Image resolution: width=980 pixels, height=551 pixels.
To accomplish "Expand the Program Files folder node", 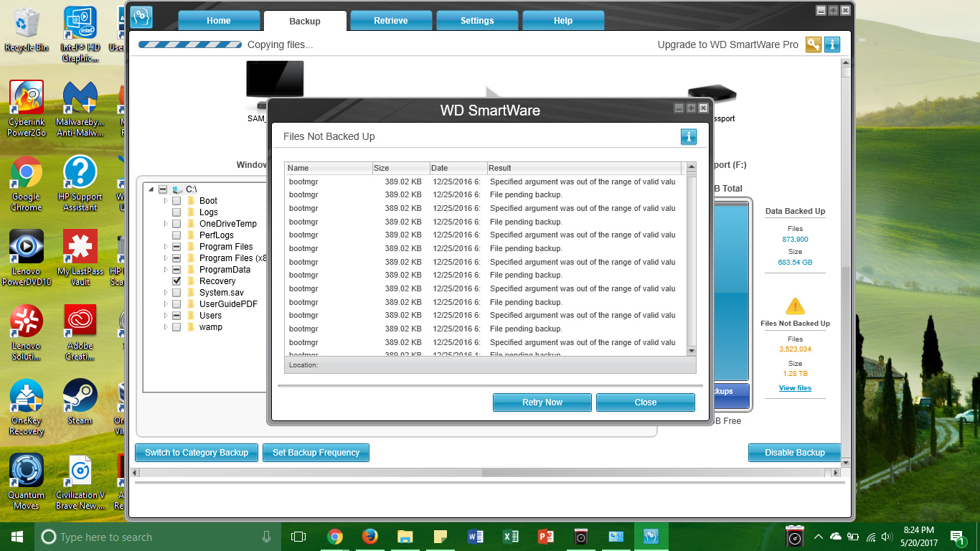I will pos(166,247).
